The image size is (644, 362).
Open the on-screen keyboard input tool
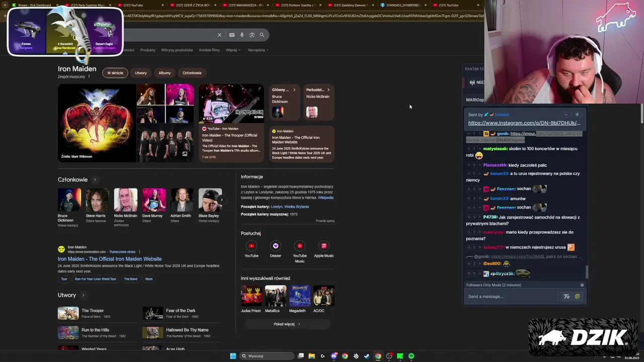point(231,35)
